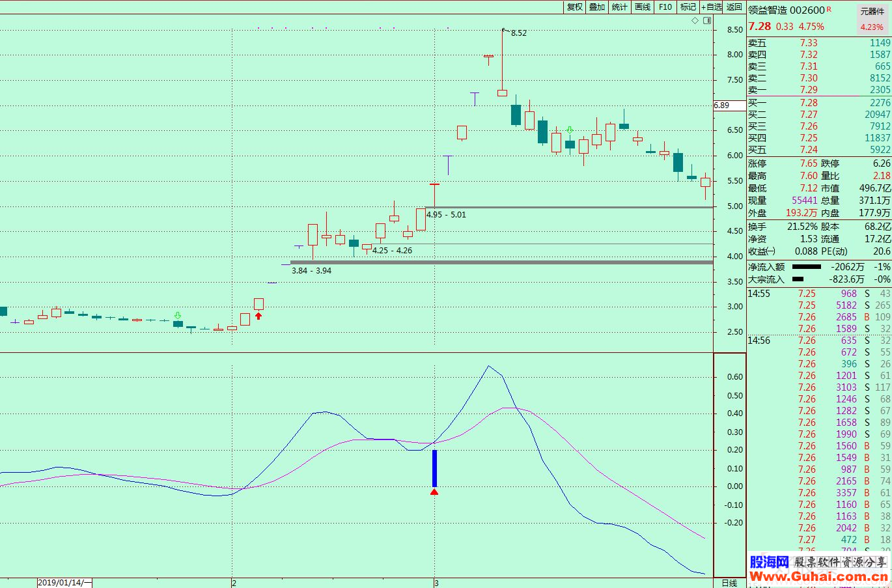The height and width of the screenshot is (588, 892).
Task: Click 买三 bid price 7.26
Action: pyautogui.click(x=809, y=126)
